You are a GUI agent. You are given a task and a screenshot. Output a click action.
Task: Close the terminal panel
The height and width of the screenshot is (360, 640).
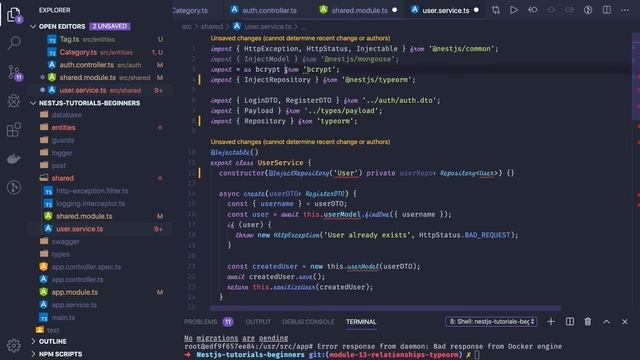[x=625, y=322]
